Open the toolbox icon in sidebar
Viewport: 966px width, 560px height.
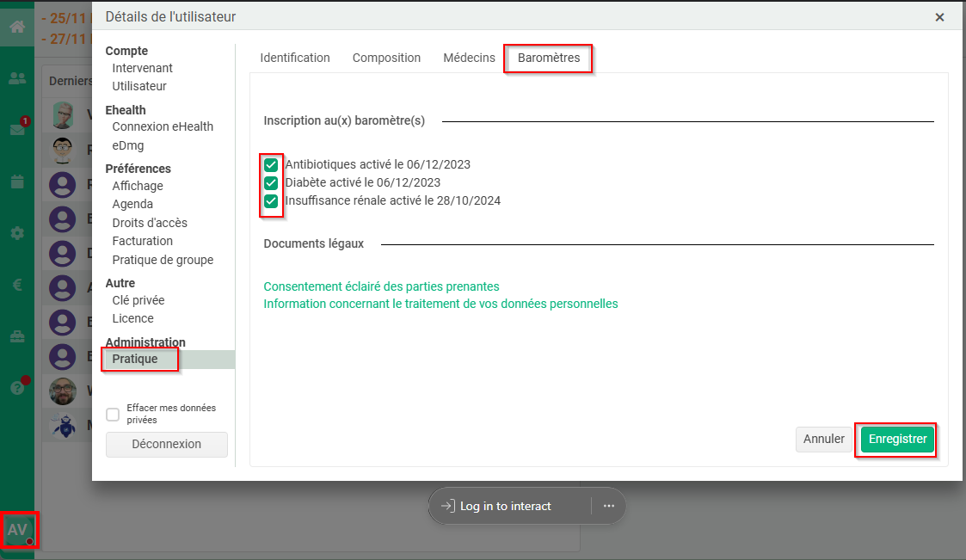17,336
